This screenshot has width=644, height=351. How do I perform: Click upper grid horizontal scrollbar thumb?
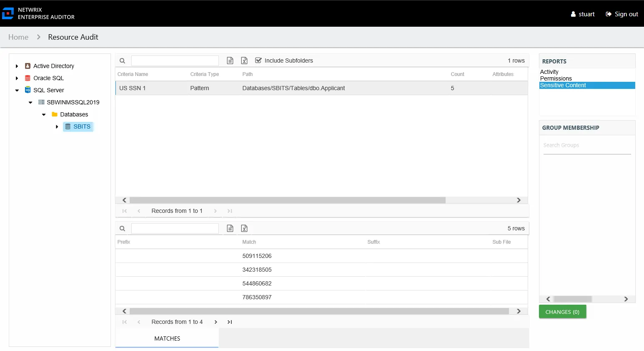288,200
